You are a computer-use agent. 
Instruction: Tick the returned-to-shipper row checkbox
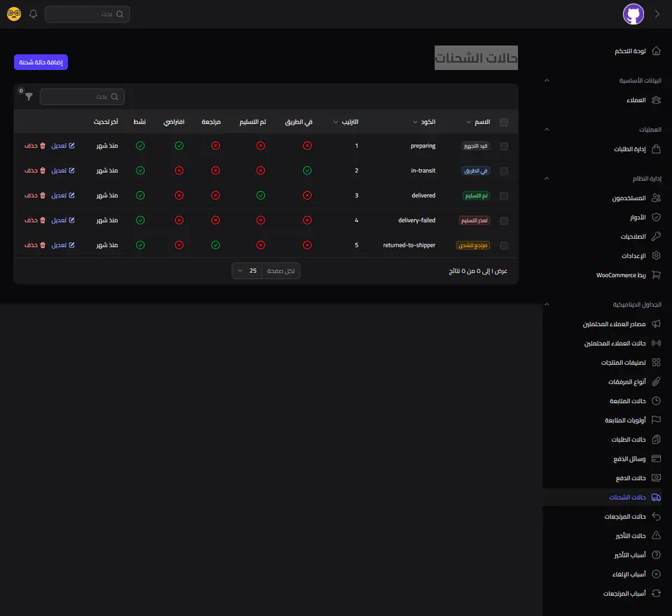point(504,246)
